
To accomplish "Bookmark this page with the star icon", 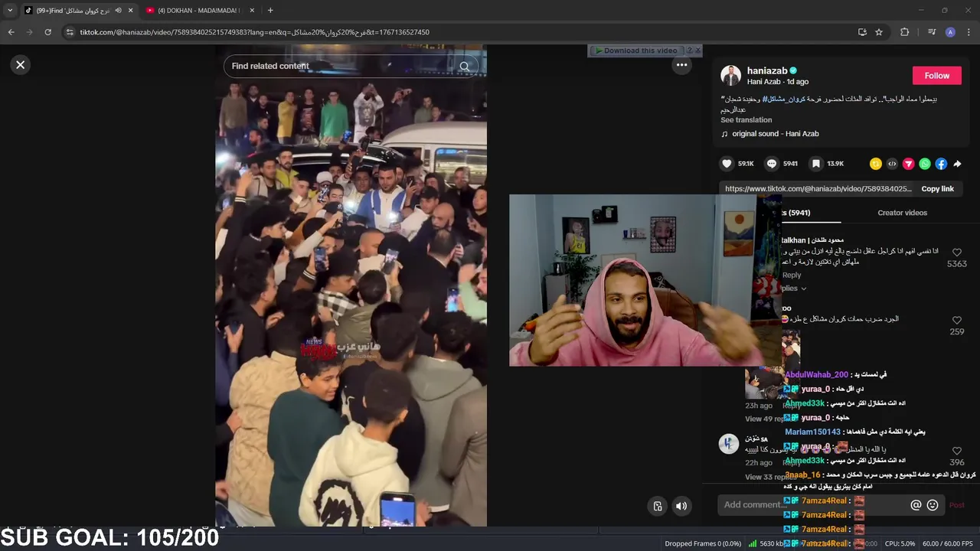I will (879, 32).
